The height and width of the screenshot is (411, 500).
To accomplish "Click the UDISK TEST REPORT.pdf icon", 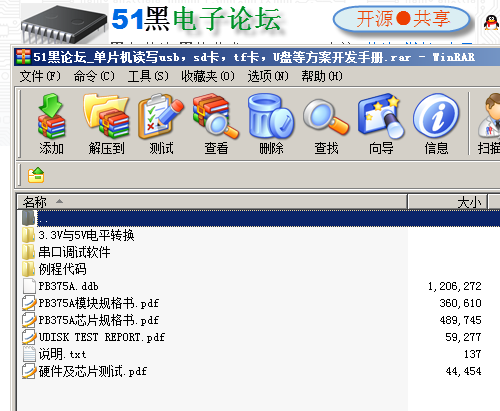I will (29, 337).
